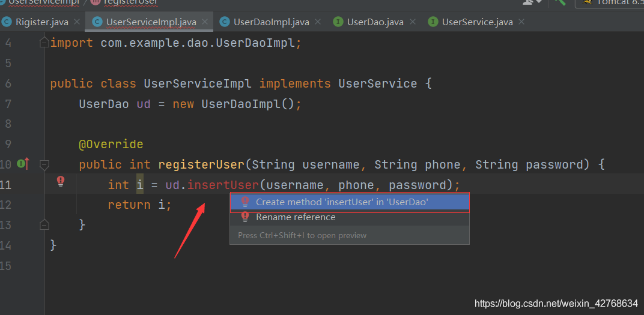644x315 pixels.
Task: Click the class icon on Rigister.java tab
Action: click(7, 22)
